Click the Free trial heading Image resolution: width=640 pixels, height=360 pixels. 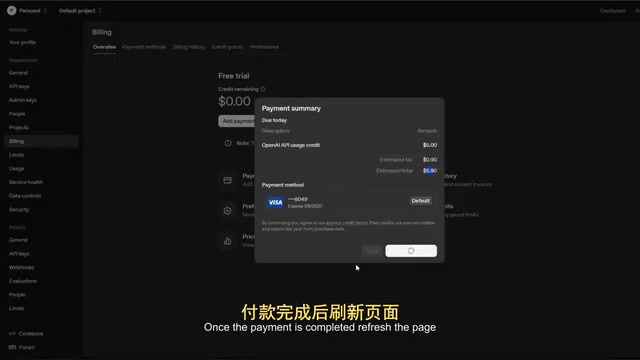233,76
